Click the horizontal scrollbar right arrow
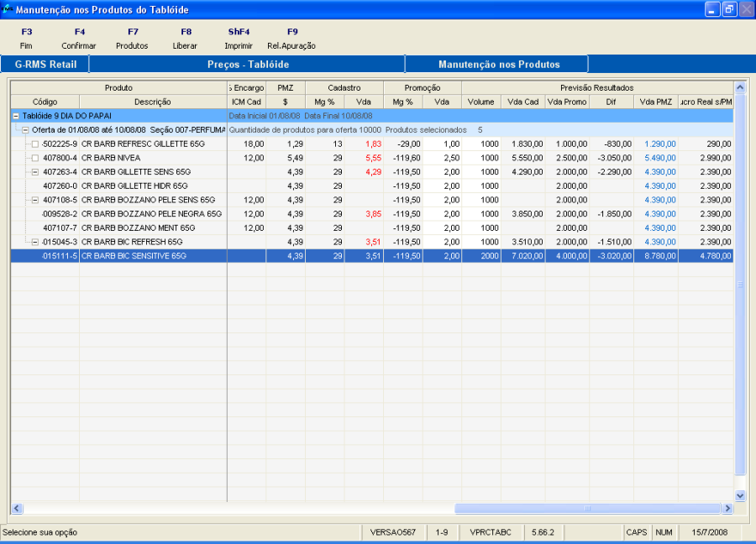The image size is (756, 544). point(727,509)
